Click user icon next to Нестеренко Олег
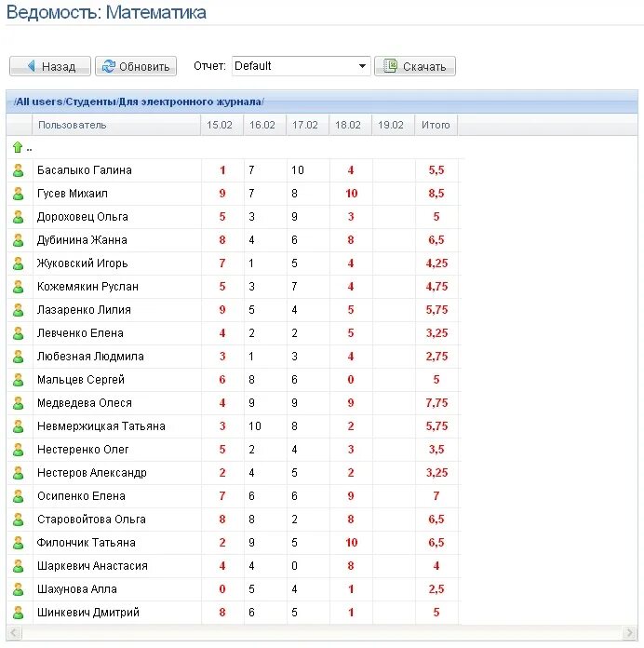This screenshot has width=644, height=648. pyautogui.click(x=19, y=450)
